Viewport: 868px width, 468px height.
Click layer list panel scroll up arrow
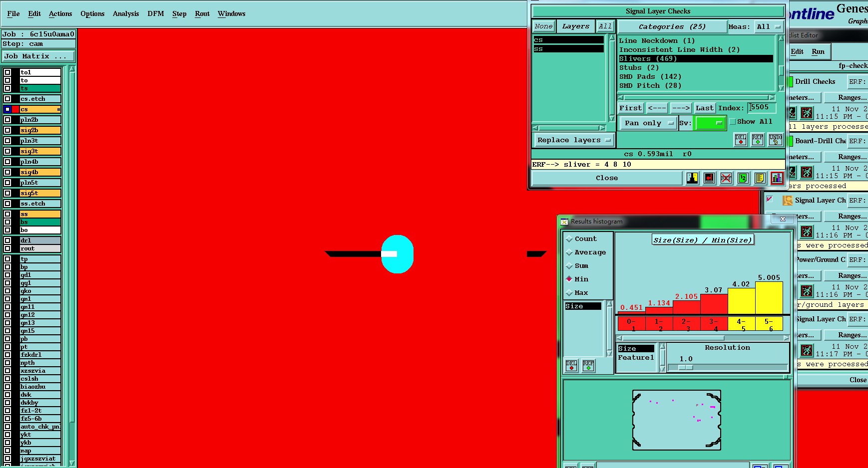612,38
